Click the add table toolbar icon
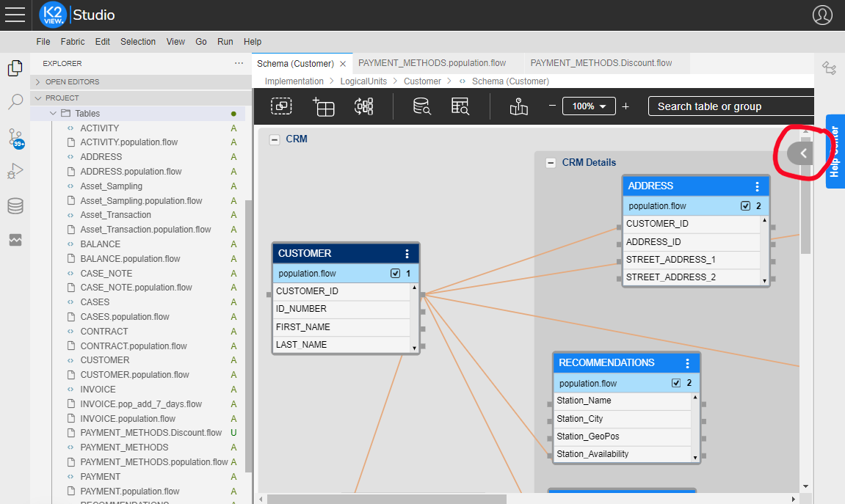845x504 pixels. click(323, 106)
